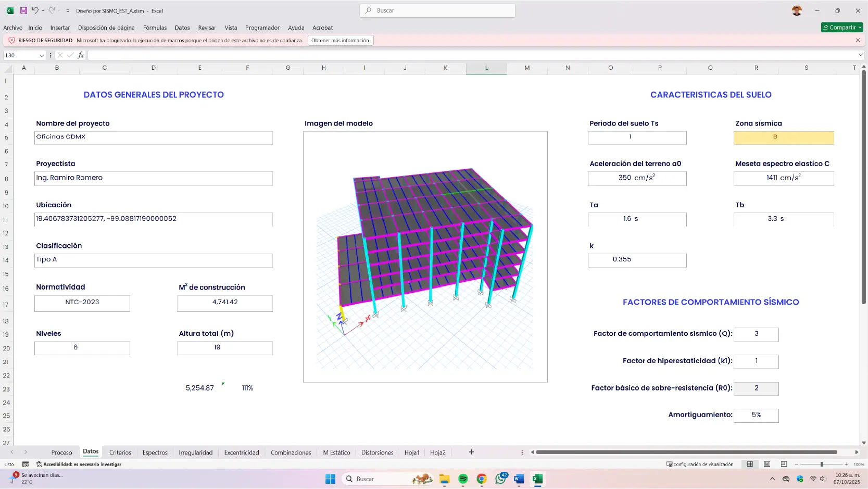Click the Insert Function fx icon
This screenshot has height=489, width=868.
point(81,55)
